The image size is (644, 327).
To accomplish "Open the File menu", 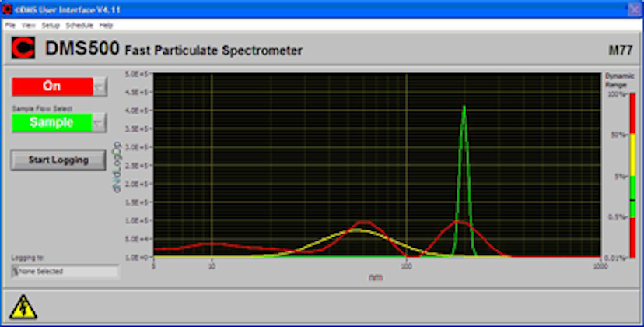I will coord(10,26).
